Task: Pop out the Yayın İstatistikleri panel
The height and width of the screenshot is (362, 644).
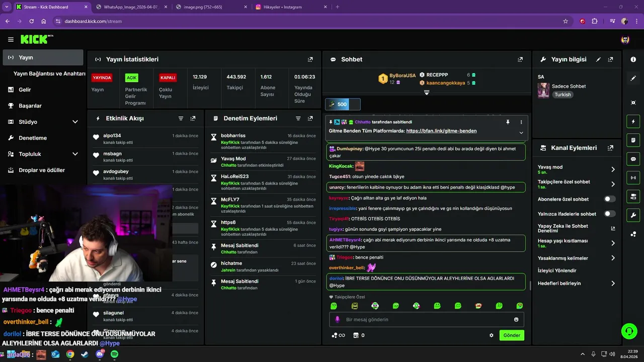Action: [310, 59]
